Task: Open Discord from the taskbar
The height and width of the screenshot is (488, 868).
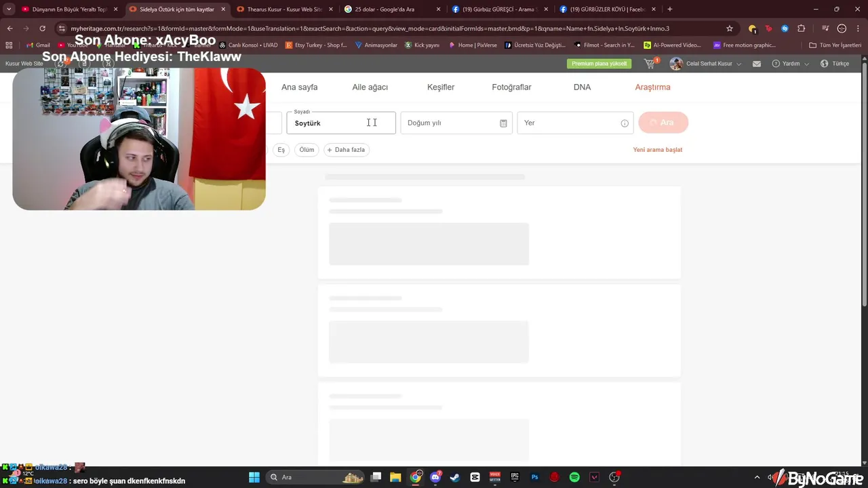Action: pyautogui.click(x=435, y=477)
